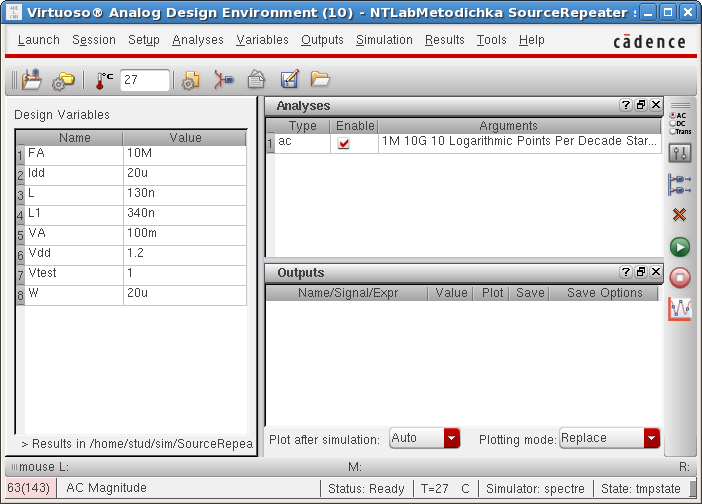This screenshot has width=702, height=504.
Task: Click the plot outputs waveform icon
Action: click(x=680, y=309)
